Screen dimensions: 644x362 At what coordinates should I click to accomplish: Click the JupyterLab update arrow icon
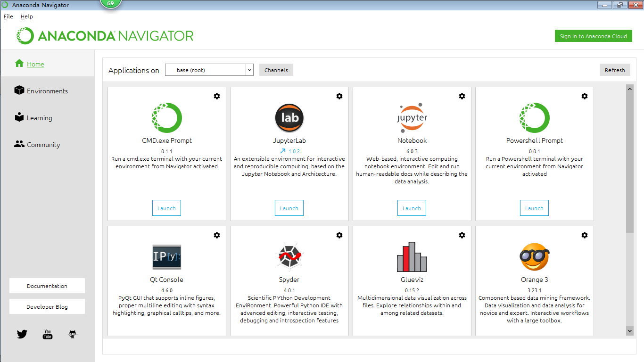pyautogui.click(x=283, y=151)
